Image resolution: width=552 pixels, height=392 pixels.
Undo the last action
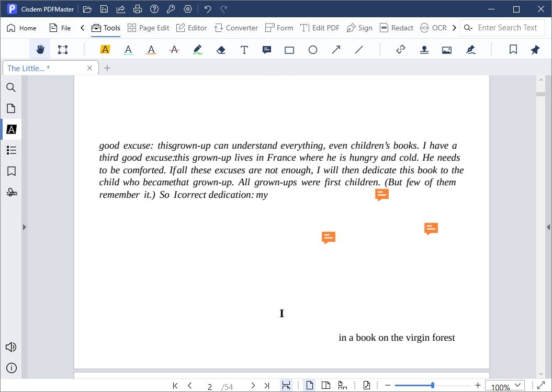click(x=208, y=9)
